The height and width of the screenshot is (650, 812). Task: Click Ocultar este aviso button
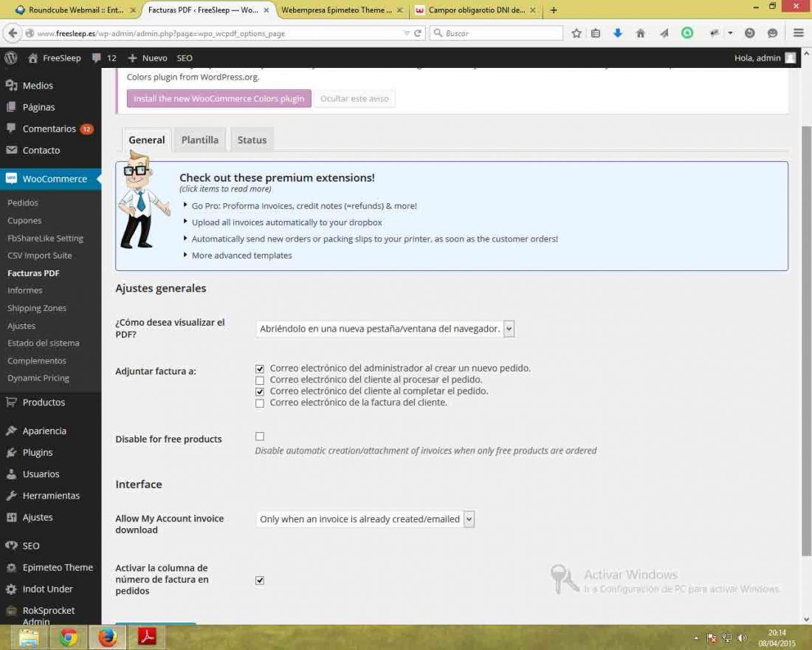tap(354, 98)
